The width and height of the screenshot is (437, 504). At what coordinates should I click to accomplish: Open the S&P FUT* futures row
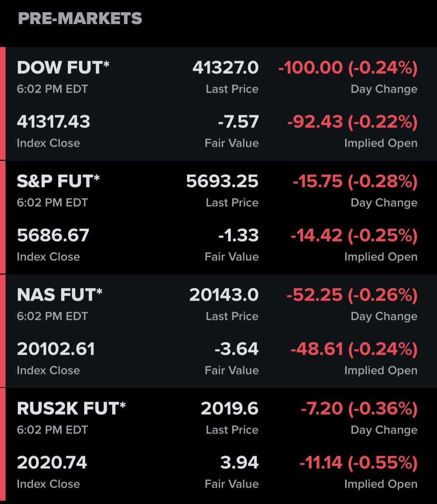[58, 181]
